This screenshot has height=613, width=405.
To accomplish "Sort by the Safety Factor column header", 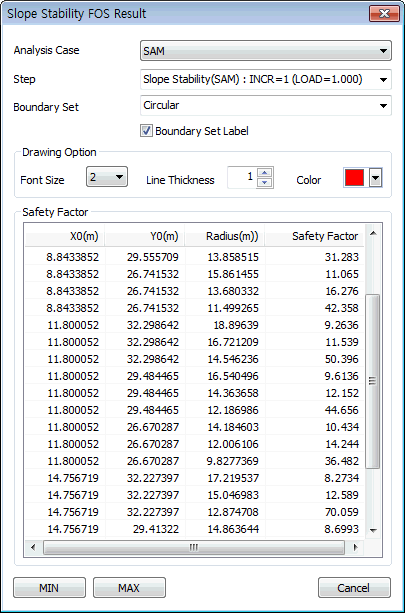I will [314, 236].
